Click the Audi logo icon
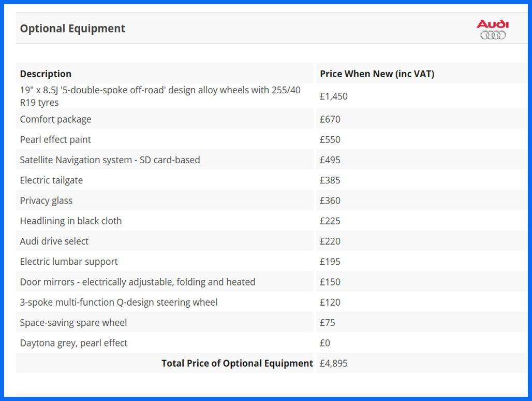Image resolution: width=532 pixels, height=401 pixels. pyautogui.click(x=493, y=29)
